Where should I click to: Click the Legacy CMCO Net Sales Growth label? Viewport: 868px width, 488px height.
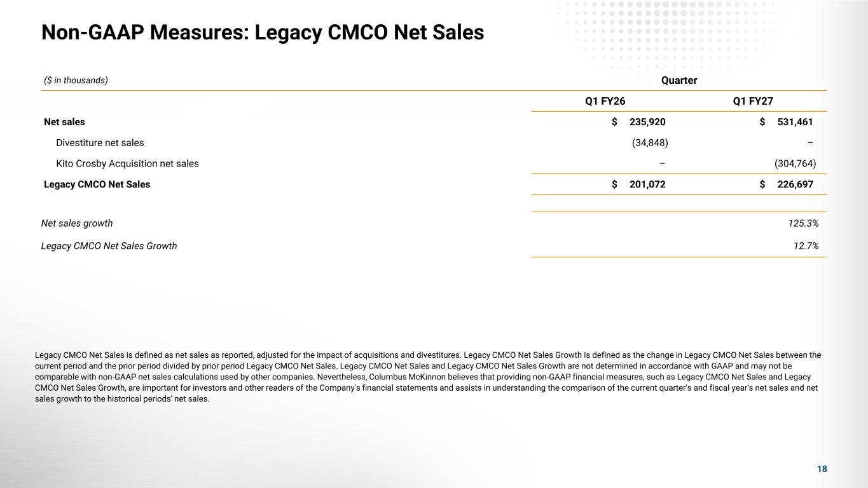109,246
